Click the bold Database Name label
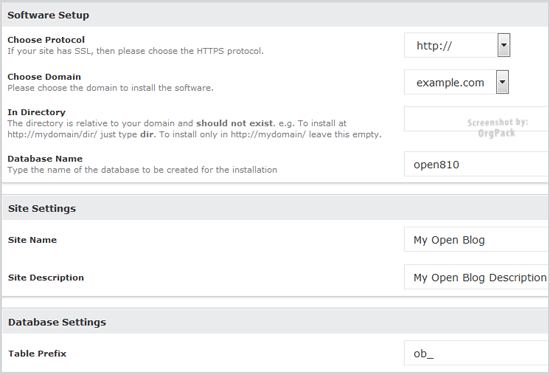Image resolution: width=550 pixels, height=375 pixels. [x=45, y=159]
